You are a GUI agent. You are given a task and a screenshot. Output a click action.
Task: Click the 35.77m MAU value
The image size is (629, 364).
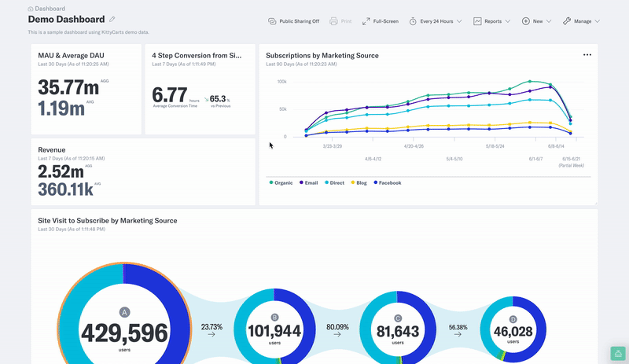(x=68, y=87)
